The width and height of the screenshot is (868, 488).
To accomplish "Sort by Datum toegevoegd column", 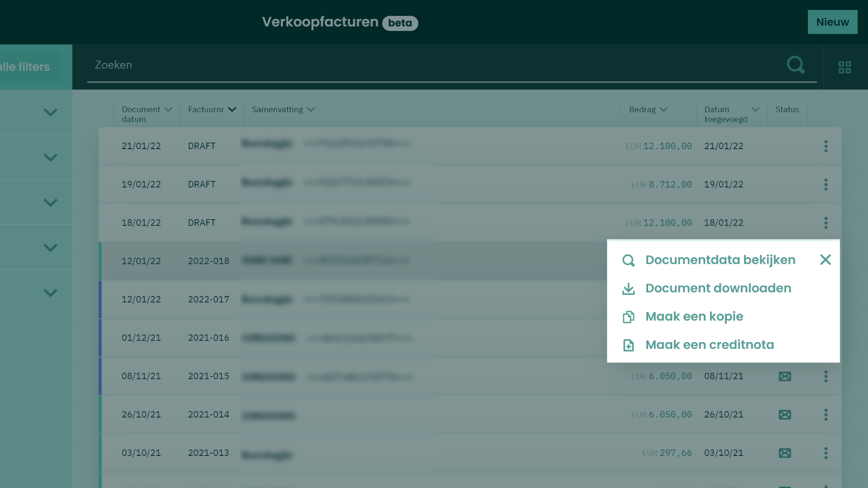I will point(731,114).
